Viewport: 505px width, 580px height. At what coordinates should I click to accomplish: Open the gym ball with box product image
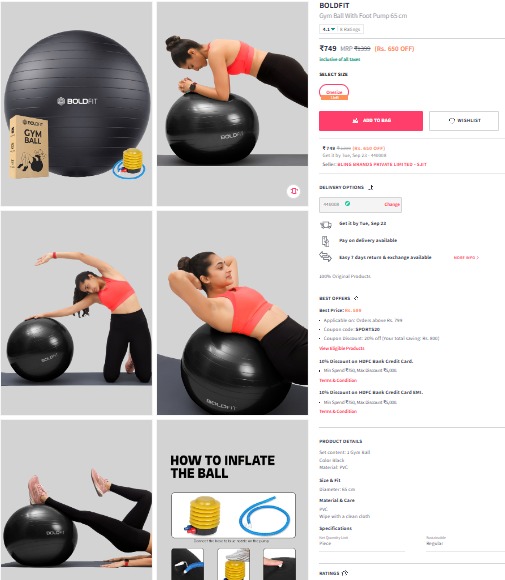click(76, 104)
